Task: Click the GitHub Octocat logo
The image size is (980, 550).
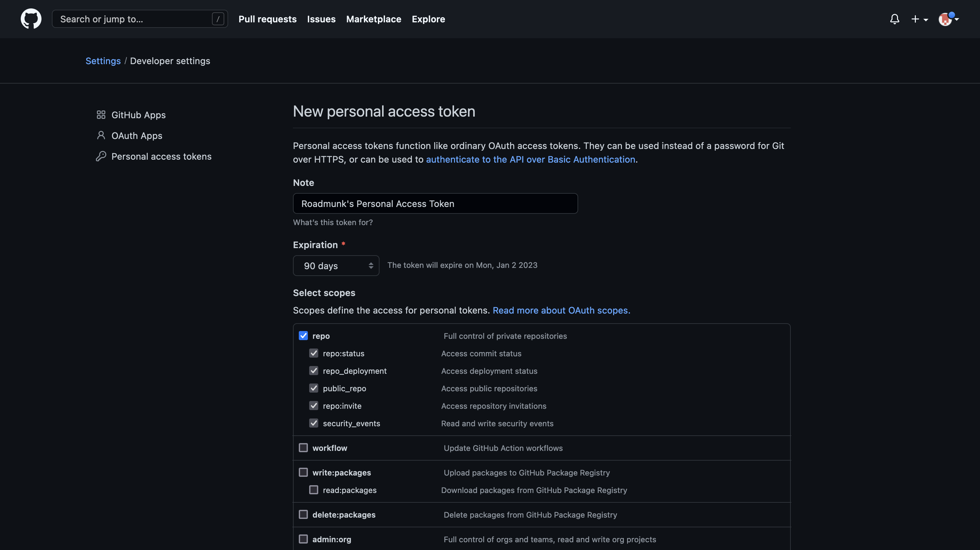Action: click(31, 19)
